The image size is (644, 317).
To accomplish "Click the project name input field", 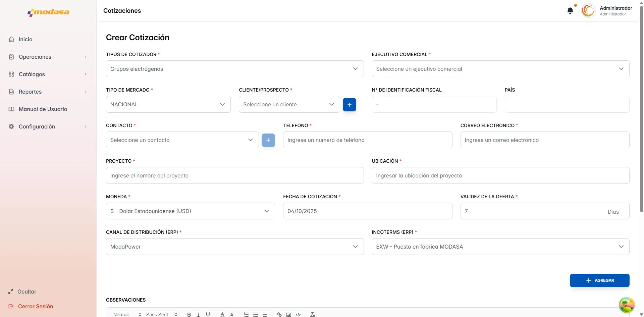I will pyautogui.click(x=234, y=175).
